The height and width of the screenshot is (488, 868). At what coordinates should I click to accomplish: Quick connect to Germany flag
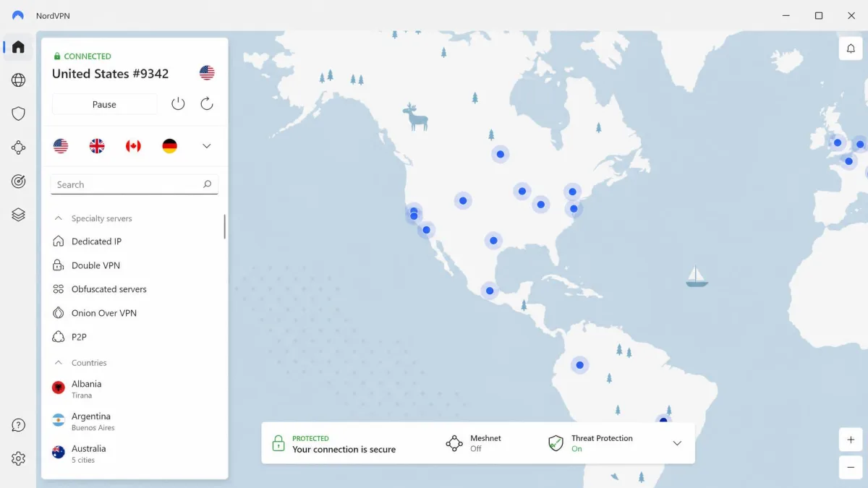(169, 146)
